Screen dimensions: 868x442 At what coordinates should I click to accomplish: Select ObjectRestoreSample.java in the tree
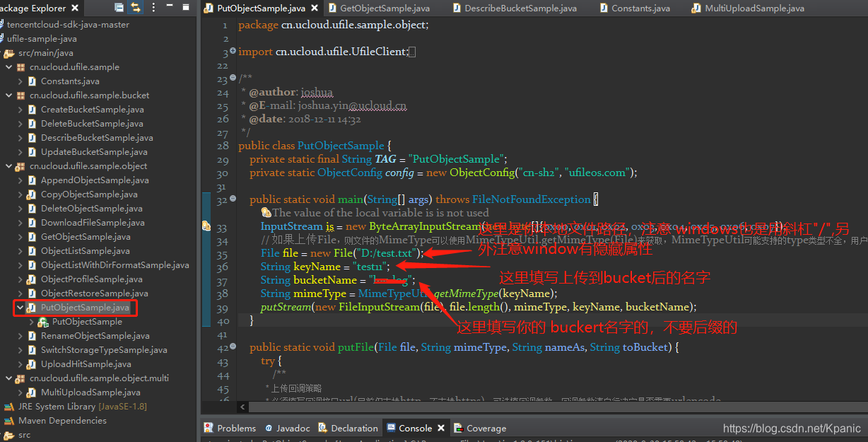pos(94,293)
